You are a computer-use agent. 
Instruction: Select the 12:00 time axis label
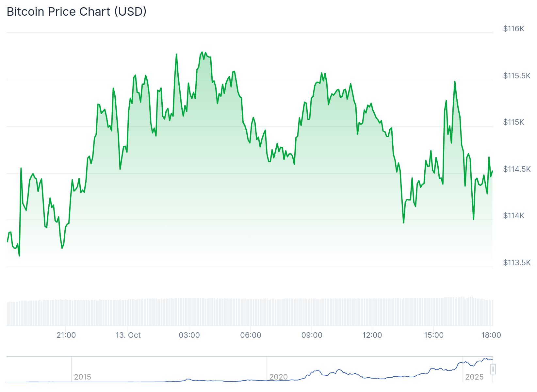[372, 335]
